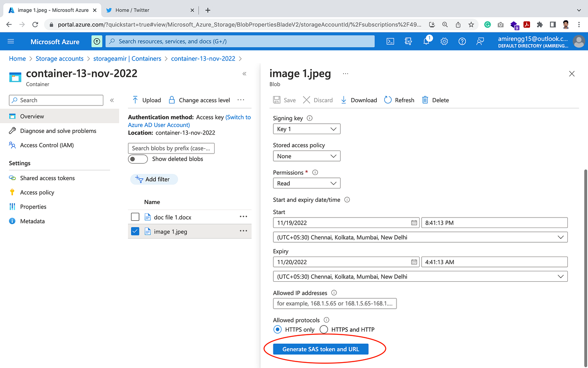The image size is (588, 368).
Task: Click Permissions info icon
Action: [x=315, y=172]
